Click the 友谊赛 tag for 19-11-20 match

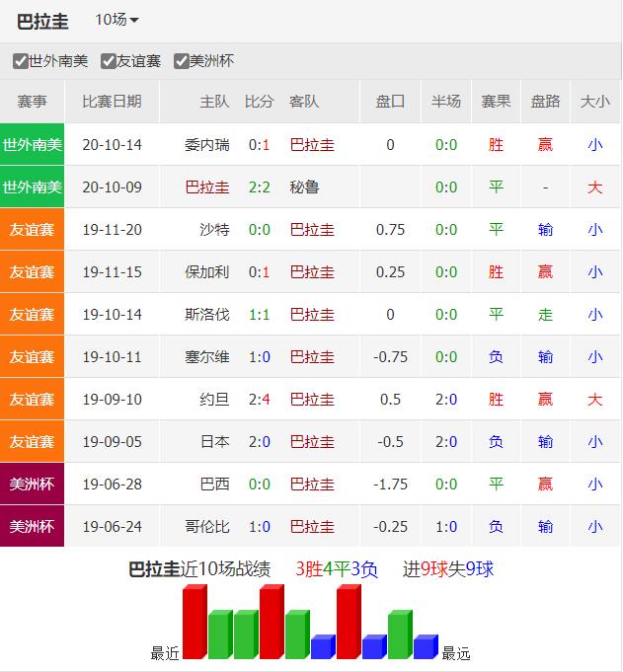[x=33, y=230]
